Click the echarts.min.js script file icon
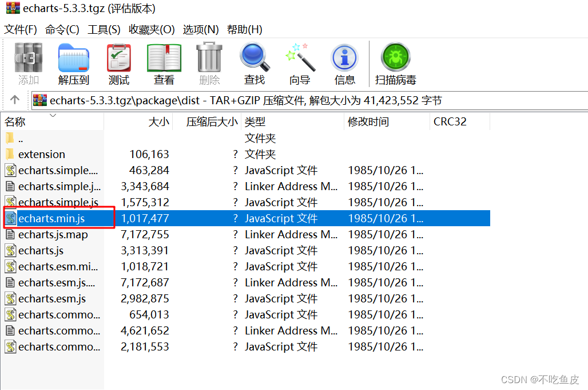This screenshot has width=588, height=390. (x=10, y=218)
